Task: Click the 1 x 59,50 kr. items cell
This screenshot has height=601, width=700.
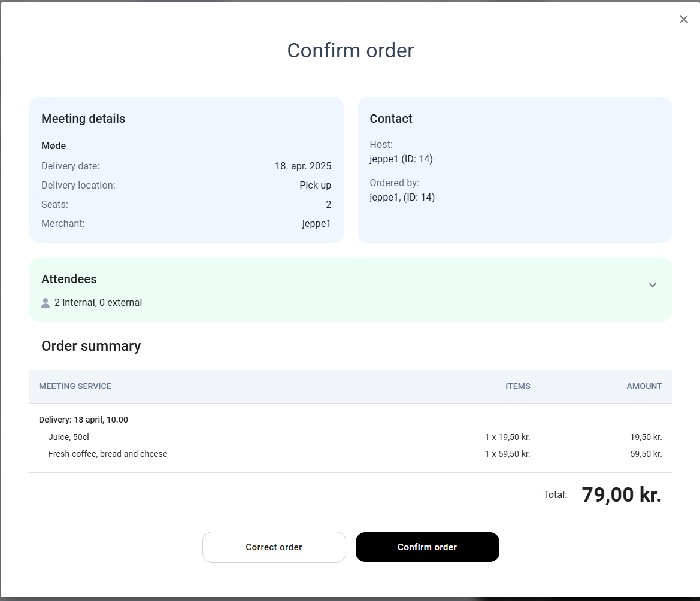Action: click(x=508, y=454)
